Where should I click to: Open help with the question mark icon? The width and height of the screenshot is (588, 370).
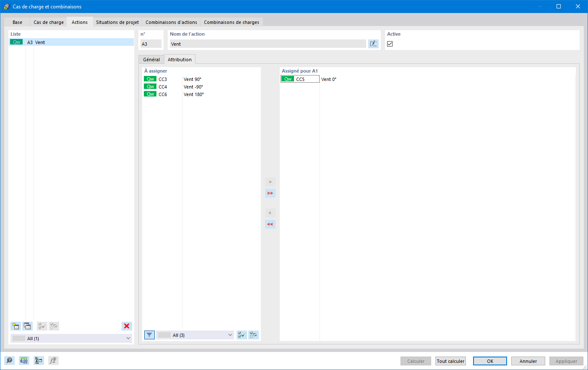coord(9,360)
